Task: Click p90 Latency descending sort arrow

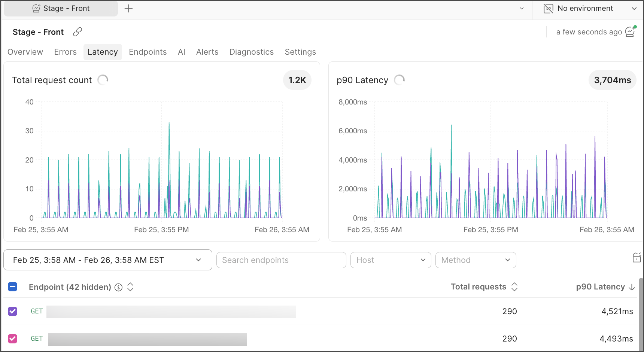Action: [632, 287]
